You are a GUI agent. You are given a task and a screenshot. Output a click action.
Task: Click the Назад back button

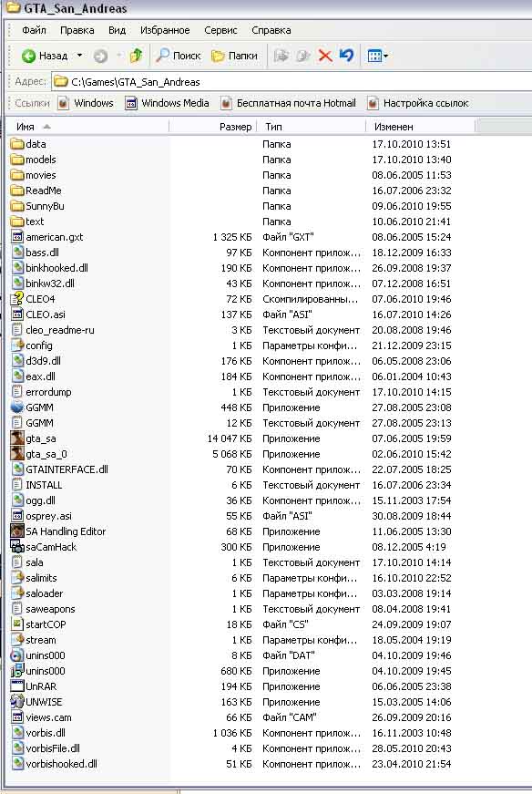(x=45, y=56)
